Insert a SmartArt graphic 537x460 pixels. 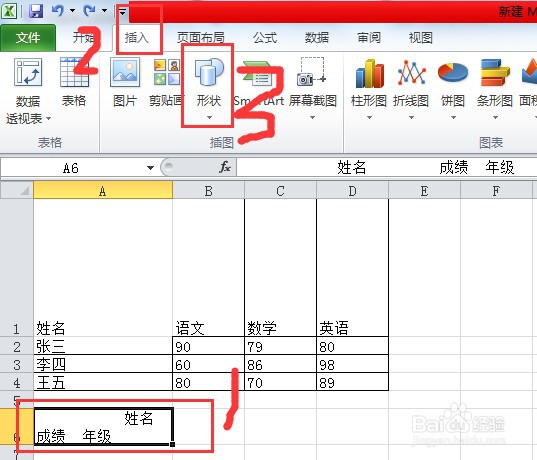click(259, 82)
